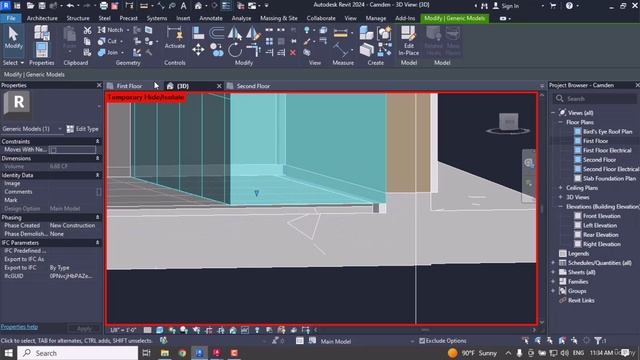Open default 3D view house icon
This screenshot has width=640, height=360.
click(x=198, y=6)
